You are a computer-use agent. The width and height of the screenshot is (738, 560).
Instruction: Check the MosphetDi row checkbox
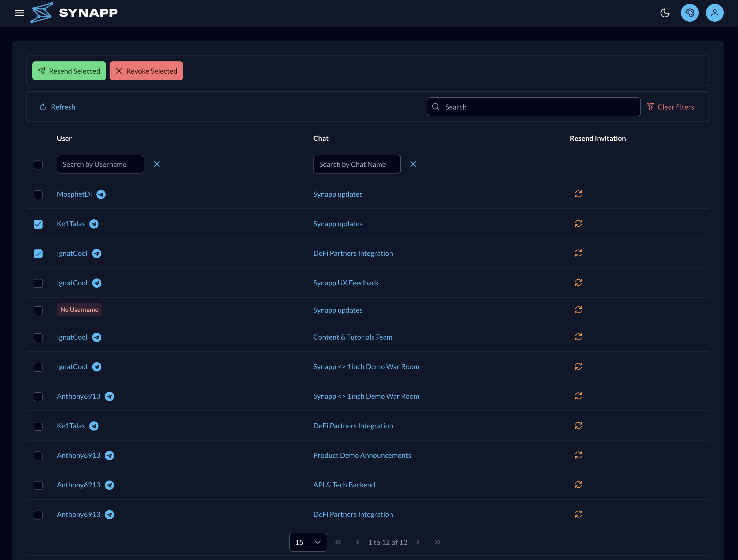[x=38, y=195]
